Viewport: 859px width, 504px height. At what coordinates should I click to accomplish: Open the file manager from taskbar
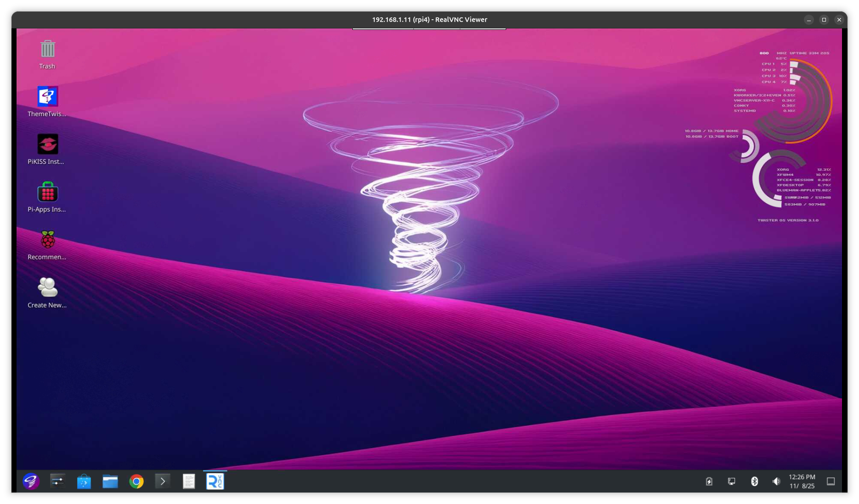coord(110,482)
